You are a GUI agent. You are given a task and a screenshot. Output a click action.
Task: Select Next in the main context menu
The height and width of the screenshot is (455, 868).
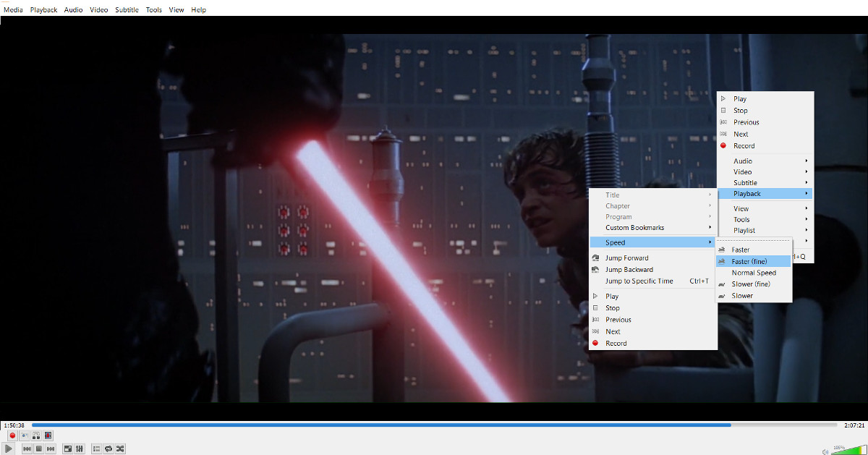[765, 134]
